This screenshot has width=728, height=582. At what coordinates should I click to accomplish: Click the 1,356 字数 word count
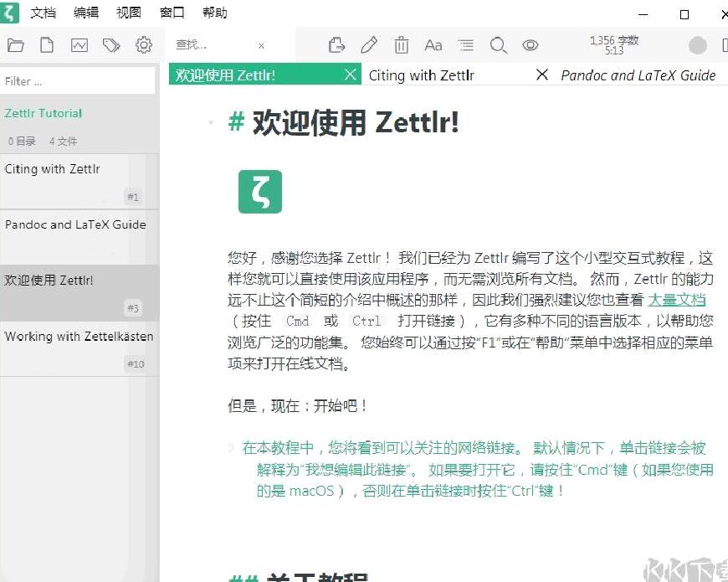(614, 40)
